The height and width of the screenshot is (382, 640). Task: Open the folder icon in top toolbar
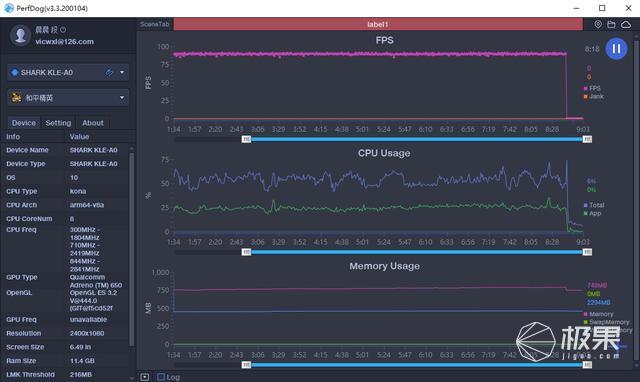click(x=611, y=24)
